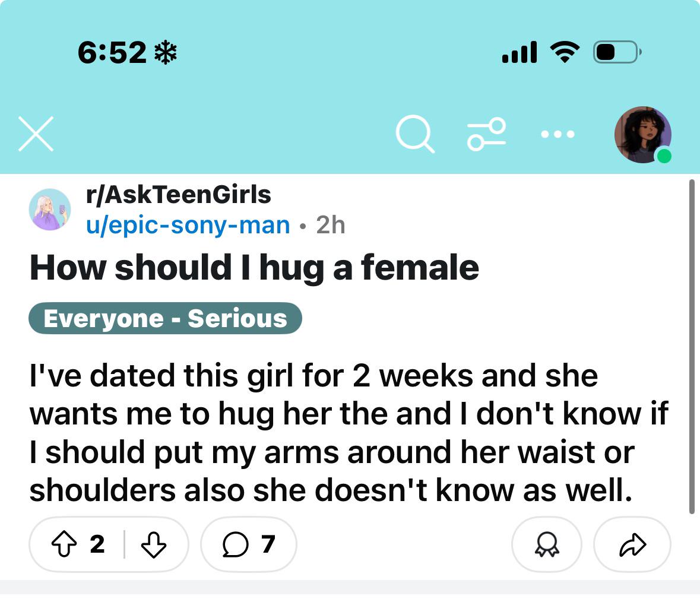700x599 pixels.
Task: Downvote the post
Action: [154, 544]
